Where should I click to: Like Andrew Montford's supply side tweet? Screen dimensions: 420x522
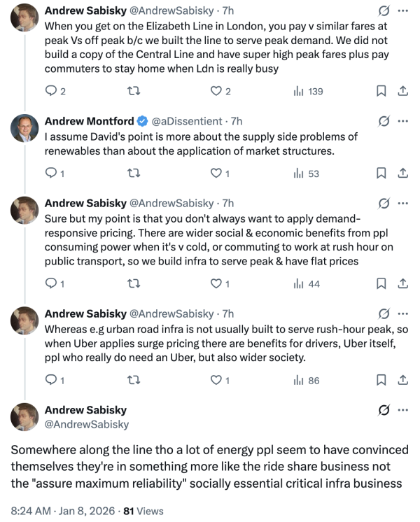216,173
